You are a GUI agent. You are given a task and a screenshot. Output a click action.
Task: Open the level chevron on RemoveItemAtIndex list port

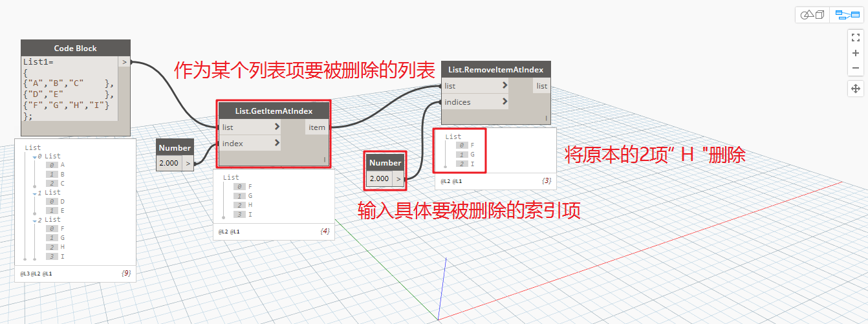point(505,86)
